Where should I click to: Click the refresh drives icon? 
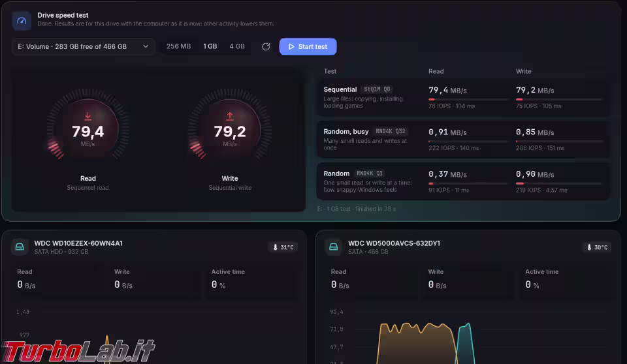pyautogui.click(x=266, y=47)
